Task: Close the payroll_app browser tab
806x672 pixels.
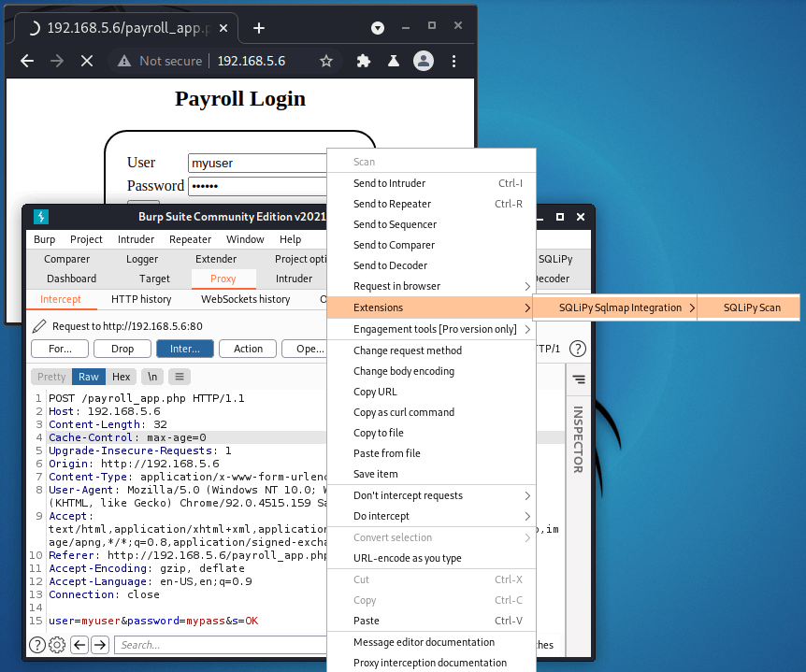Action: tap(223, 28)
